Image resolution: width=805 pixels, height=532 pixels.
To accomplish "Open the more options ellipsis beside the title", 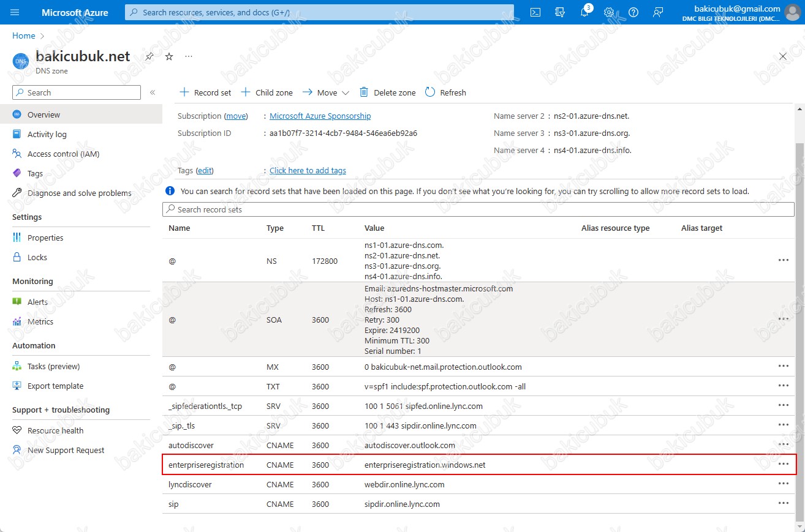I will click(189, 56).
